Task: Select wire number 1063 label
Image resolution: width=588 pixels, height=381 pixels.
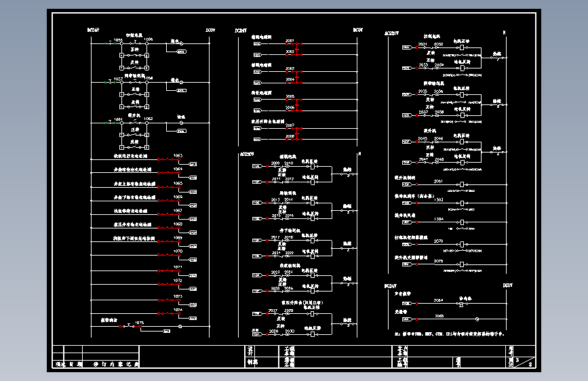Action: click(x=178, y=155)
